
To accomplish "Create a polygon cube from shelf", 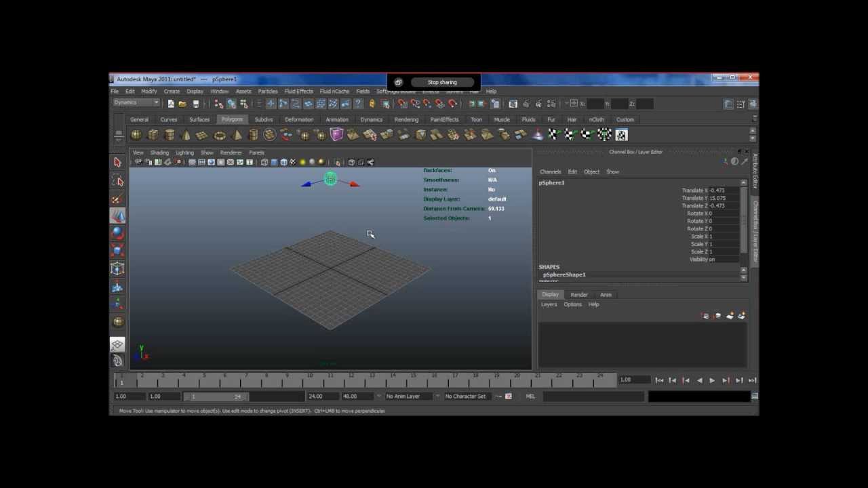I will (153, 135).
